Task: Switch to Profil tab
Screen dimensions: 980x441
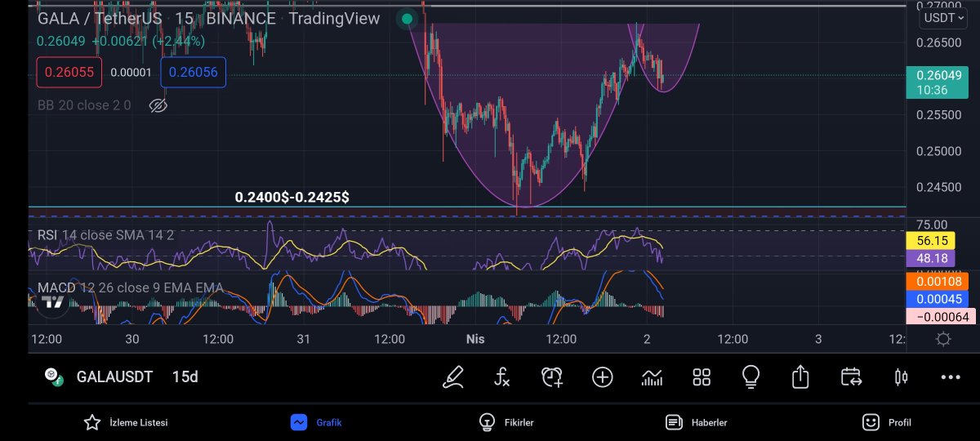Action: point(887,422)
